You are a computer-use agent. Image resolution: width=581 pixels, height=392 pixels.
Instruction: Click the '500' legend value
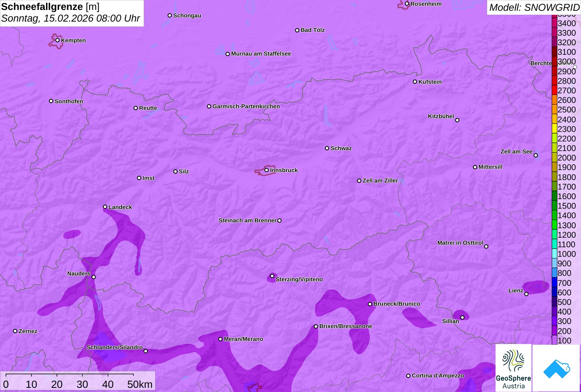pyautogui.click(x=564, y=302)
